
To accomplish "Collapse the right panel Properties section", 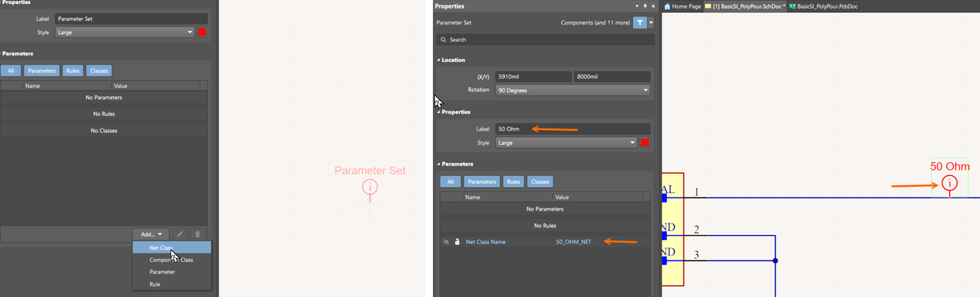I will click(x=438, y=112).
